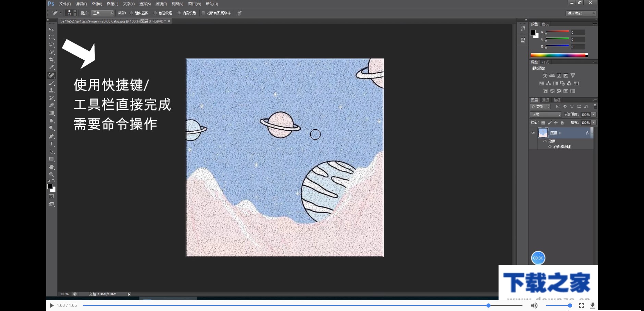Select the Eyedropper tool
Viewport: 644px width, 311px height.
click(51, 67)
